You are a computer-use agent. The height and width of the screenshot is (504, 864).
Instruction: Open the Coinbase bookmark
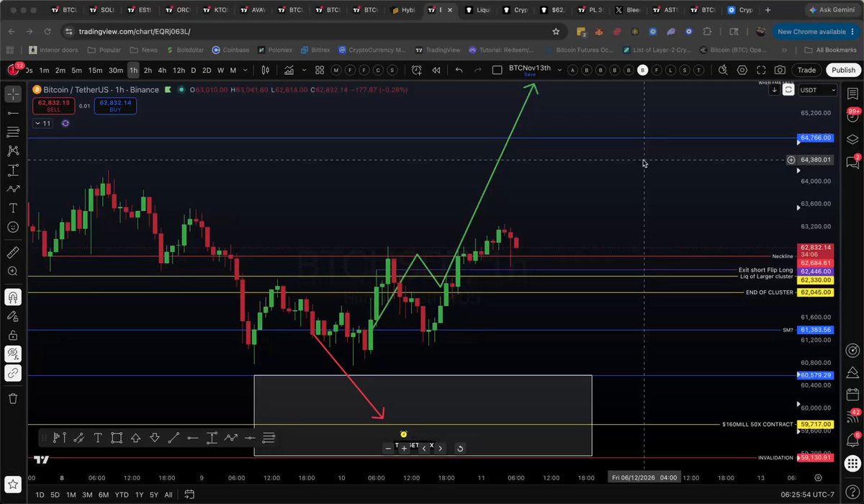[230, 50]
